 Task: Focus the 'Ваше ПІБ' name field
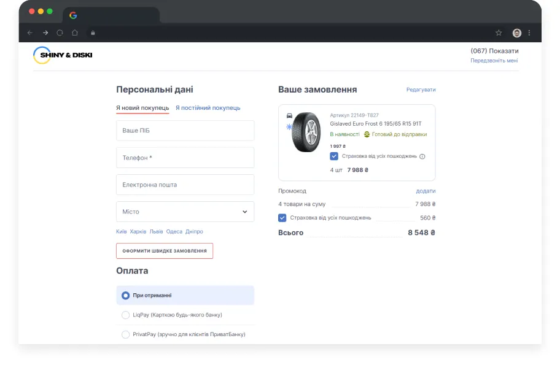(x=185, y=131)
